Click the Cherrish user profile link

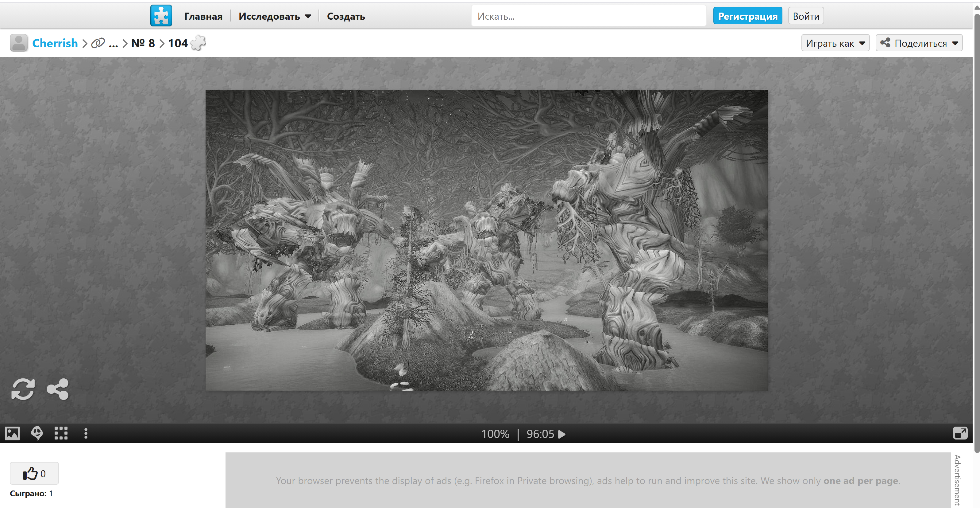point(55,43)
